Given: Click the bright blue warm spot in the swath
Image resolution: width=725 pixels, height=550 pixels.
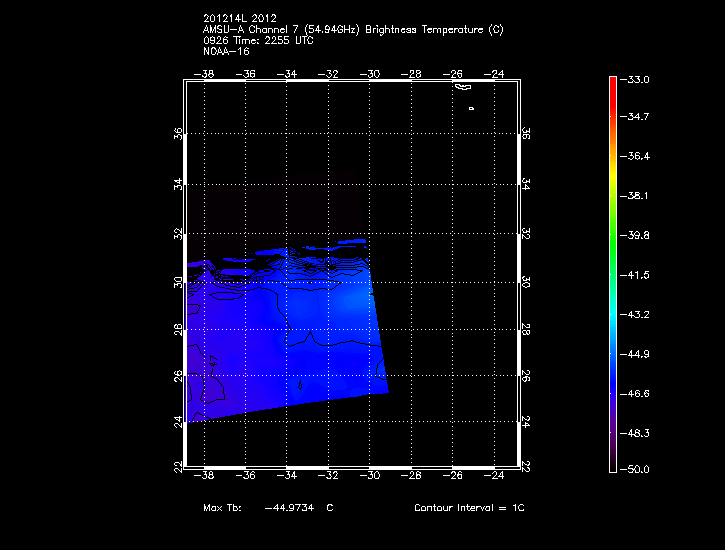Looking at the screenshot, I should tap(350, 300).
